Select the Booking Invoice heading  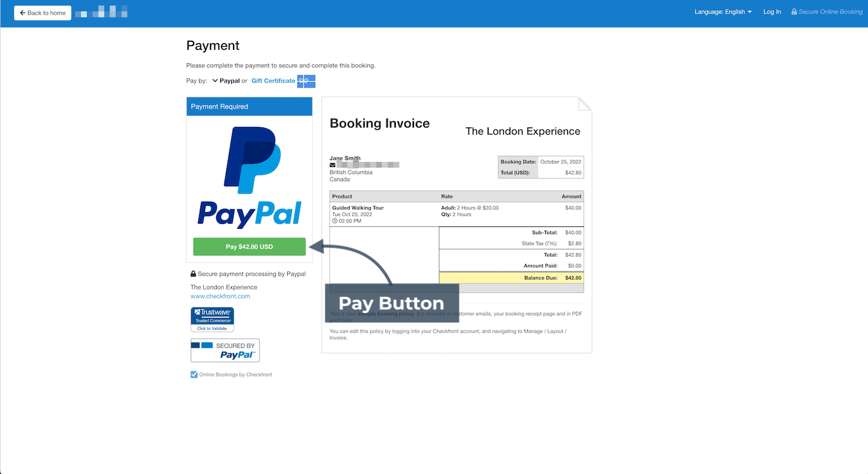pyautogui.click(x=379, y=123)
